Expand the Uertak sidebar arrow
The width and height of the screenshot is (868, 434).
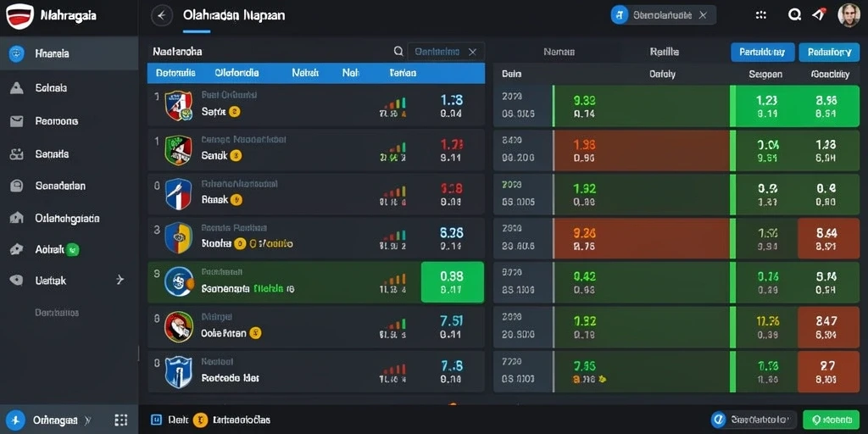120,280
